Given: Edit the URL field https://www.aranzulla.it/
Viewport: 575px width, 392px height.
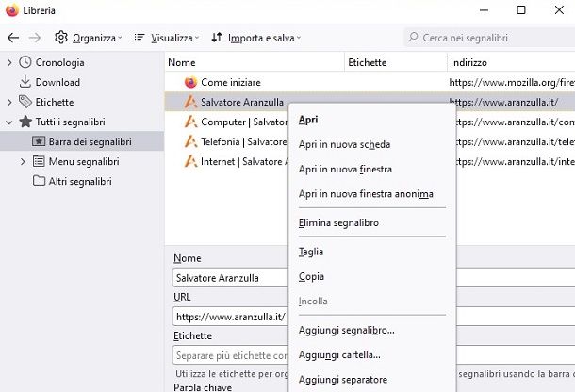Looking at the screenshot, I should pyautogui.click(x=230, y=317).
